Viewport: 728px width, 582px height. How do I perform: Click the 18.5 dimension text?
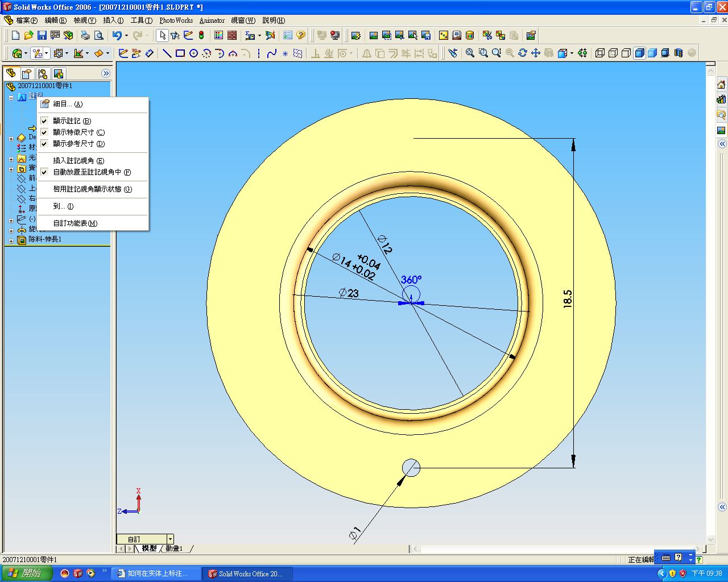568,299
